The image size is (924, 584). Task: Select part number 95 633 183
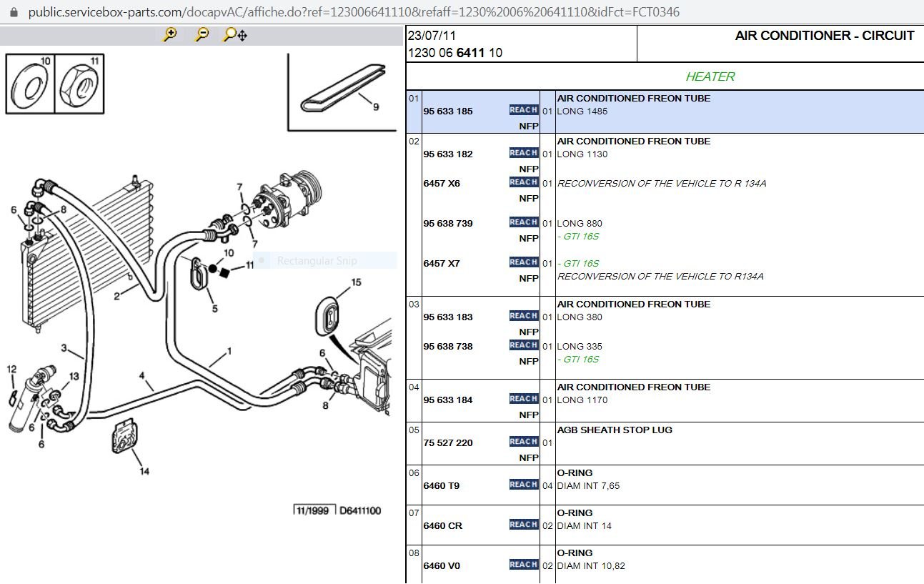(x=448, y=317)
